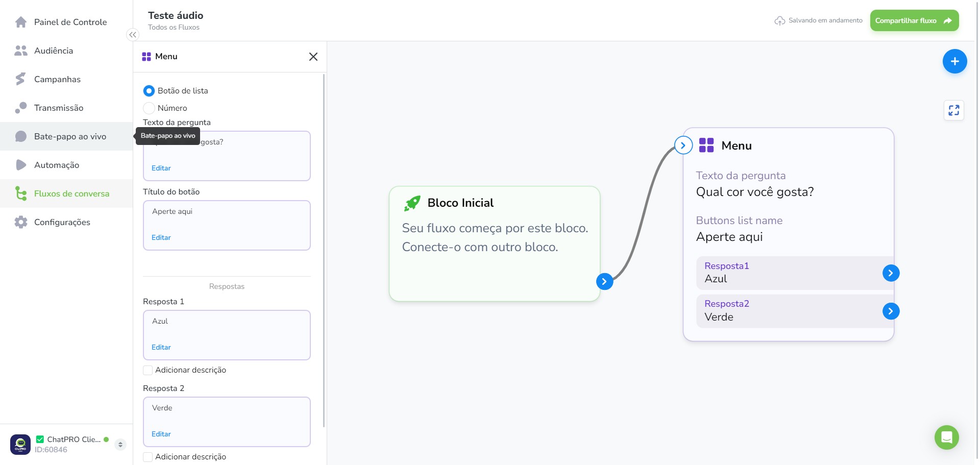Open Painel de Controle home icon
980x465 pixels.
tap(21, 22)
